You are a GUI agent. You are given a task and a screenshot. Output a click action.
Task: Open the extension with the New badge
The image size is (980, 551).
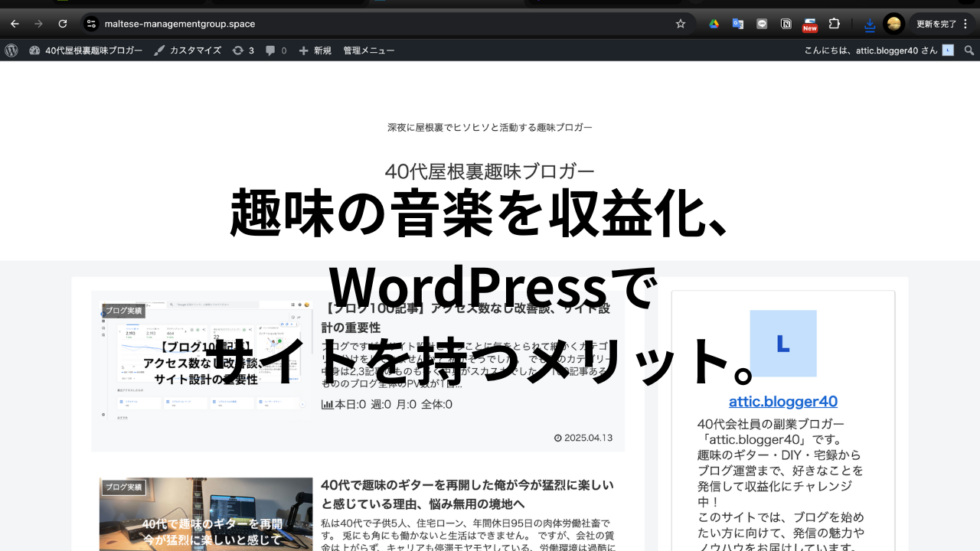pyautogui.click(x=810, y=24)
